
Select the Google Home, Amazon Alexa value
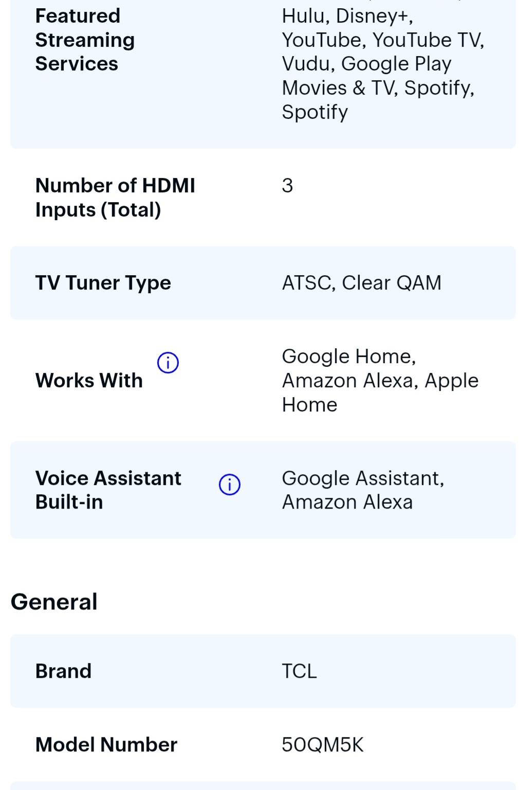(380, 381)
